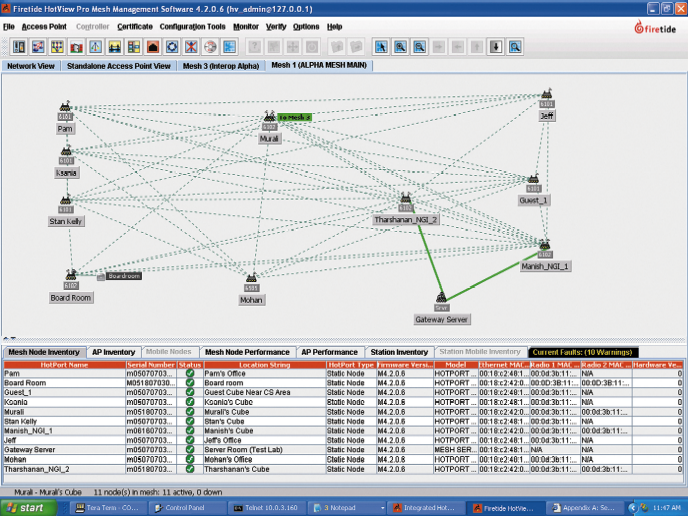The height and width of the screenshot is (516, 688).
Task: Click the zoom out magnifier icon
Action: pyautogui.click(x=419, y=47)
